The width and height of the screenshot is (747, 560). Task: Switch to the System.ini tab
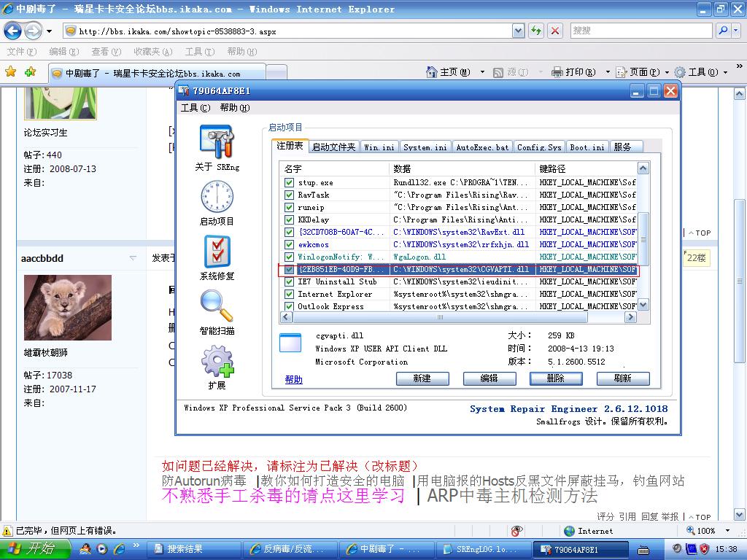point(425,147)
